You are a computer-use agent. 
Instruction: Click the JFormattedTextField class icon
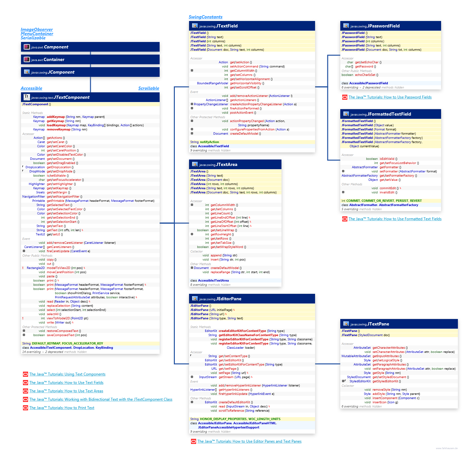[x=346, y=114]
